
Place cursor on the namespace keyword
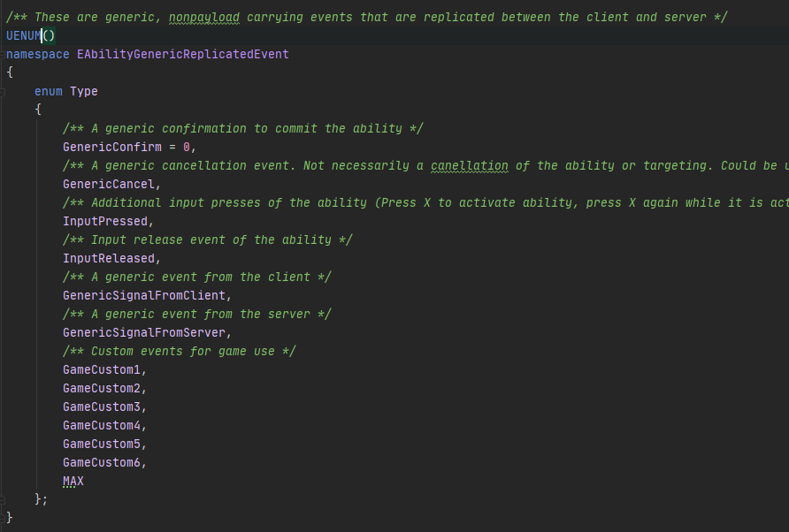tap(38, 54)
